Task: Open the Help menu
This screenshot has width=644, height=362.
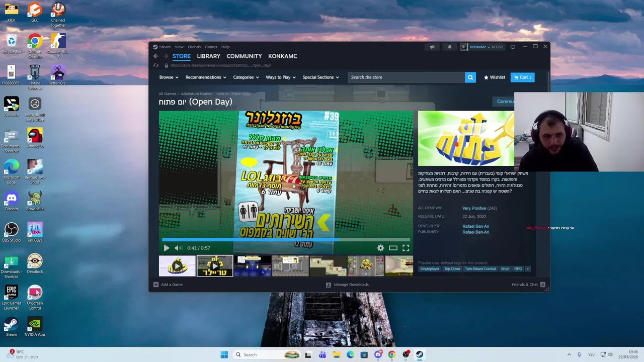Action: pos(225,47)
